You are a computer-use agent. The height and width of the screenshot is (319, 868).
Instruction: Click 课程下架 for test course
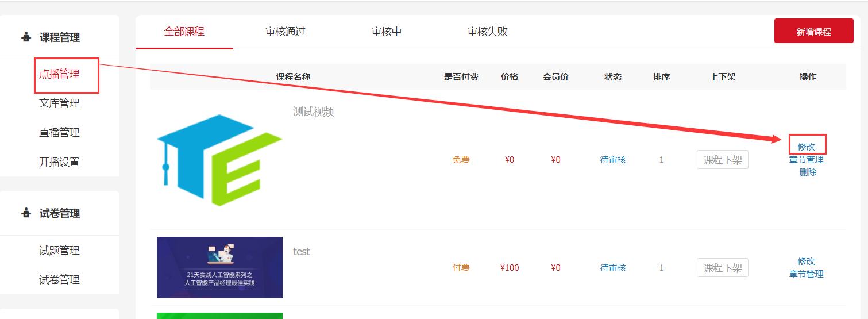pyautogui.click(x=723, y=268)
